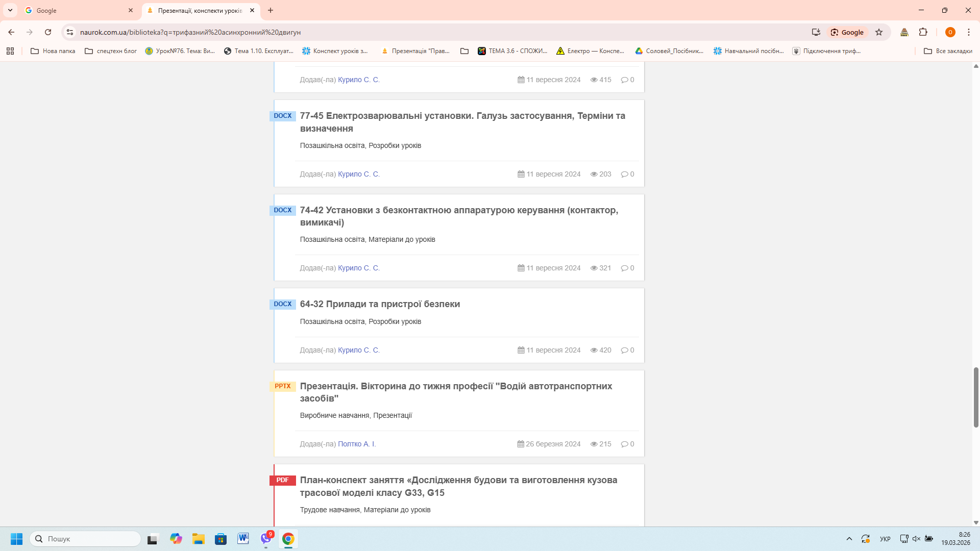Expand the hidden system tray icons chevron
980x551 pixels.
(849, 539)
